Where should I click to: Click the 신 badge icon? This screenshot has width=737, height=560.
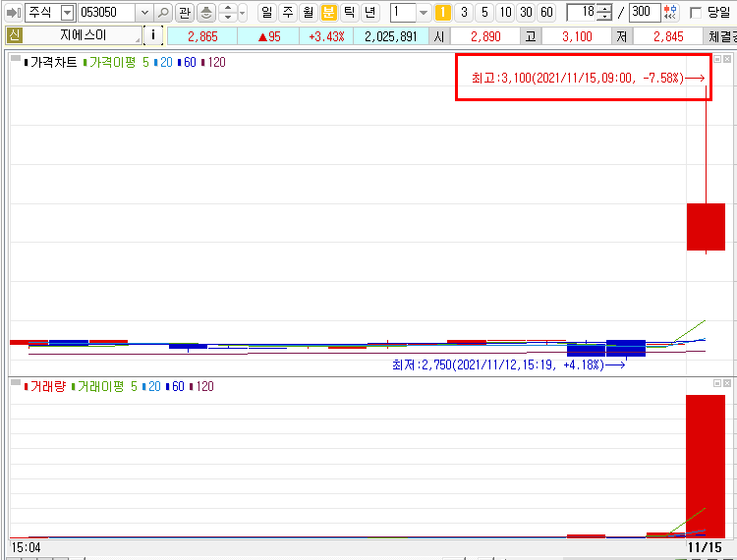(14, 35)
